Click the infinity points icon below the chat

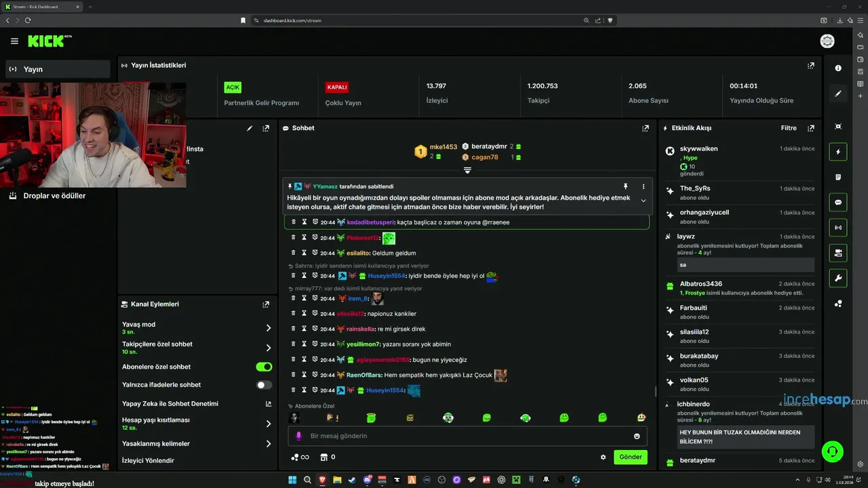coord(300,457)
